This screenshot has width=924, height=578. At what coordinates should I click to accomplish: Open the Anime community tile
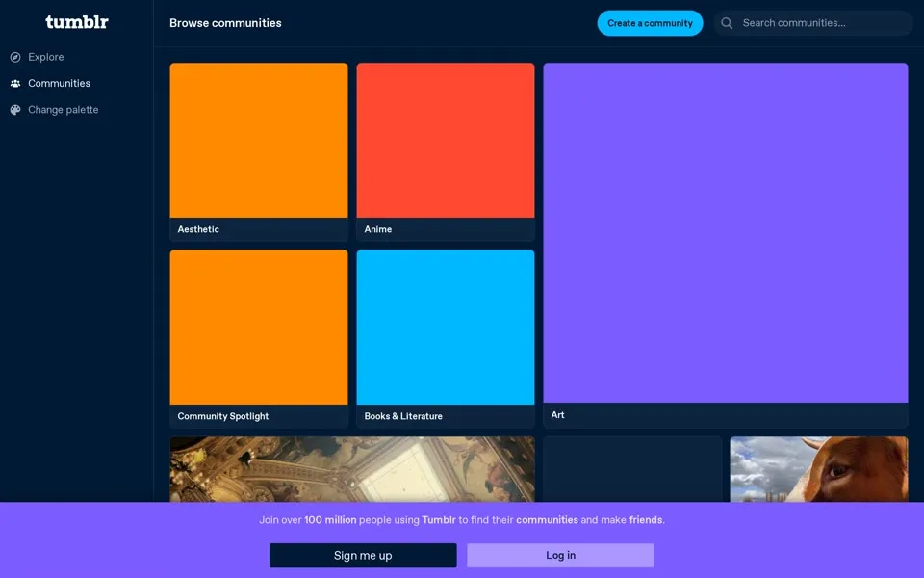[446, 152]
